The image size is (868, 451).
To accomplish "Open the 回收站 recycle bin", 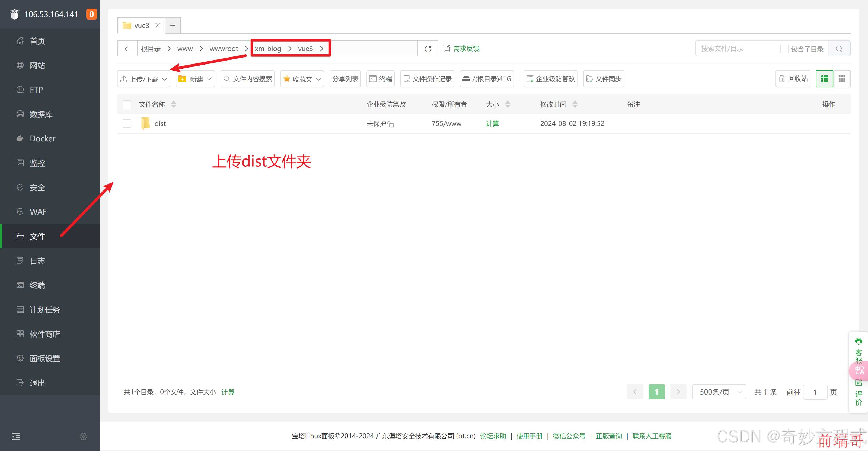I will (793, 79).
